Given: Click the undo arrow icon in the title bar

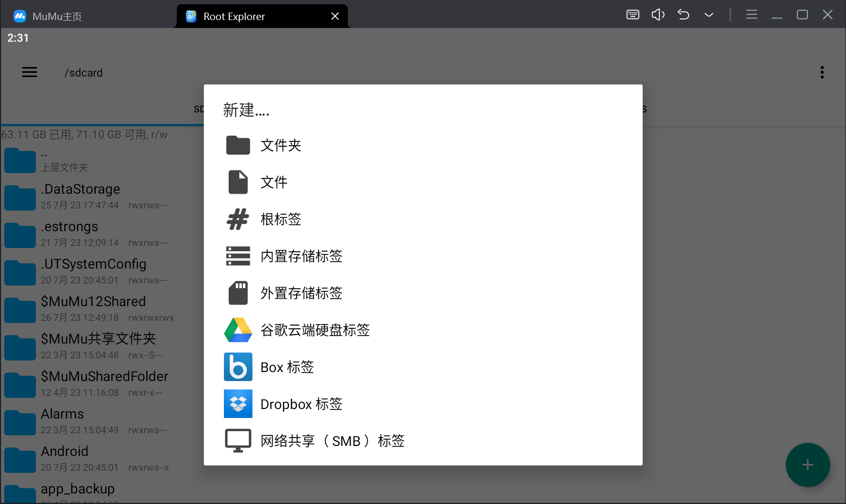Looking at the screenshot, I should pos(683,14).
